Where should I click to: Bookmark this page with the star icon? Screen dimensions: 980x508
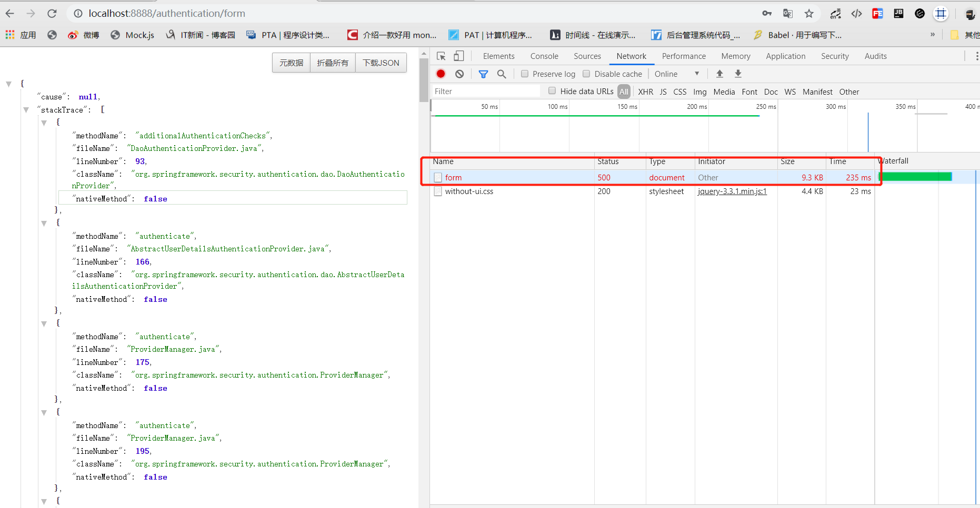click(809, 14)
